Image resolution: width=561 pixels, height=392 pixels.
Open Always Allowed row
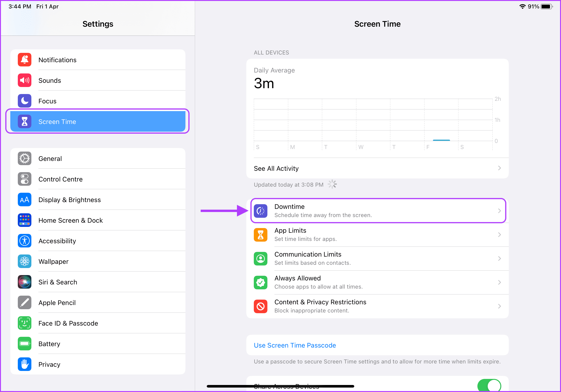point(377,282)
